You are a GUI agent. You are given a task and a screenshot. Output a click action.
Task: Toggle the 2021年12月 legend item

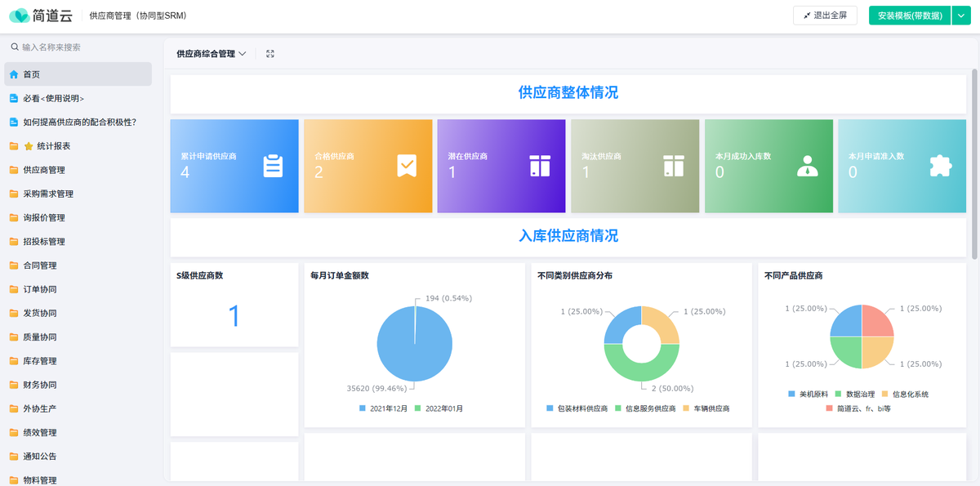(x=384, y=408)
